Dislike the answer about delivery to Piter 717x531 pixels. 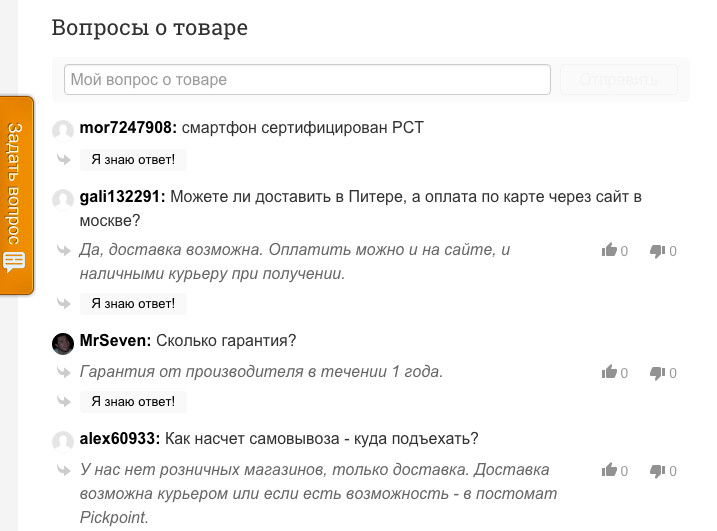[657, 251]
